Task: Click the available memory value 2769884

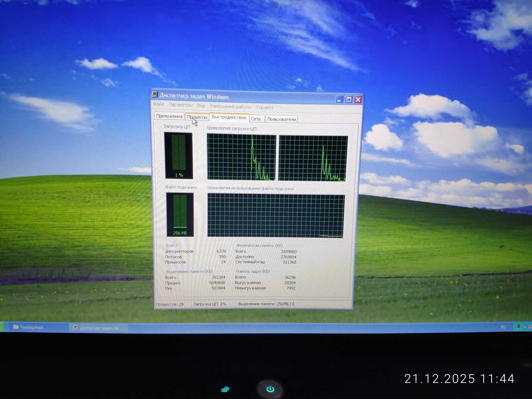Action: point(288,257)
